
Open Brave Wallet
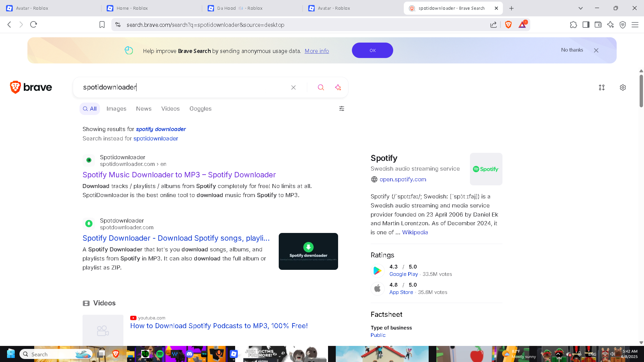click(x=598, y=24)
